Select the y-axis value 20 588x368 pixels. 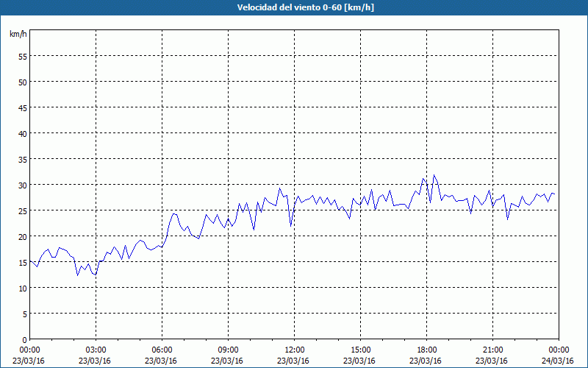[23, 236]
